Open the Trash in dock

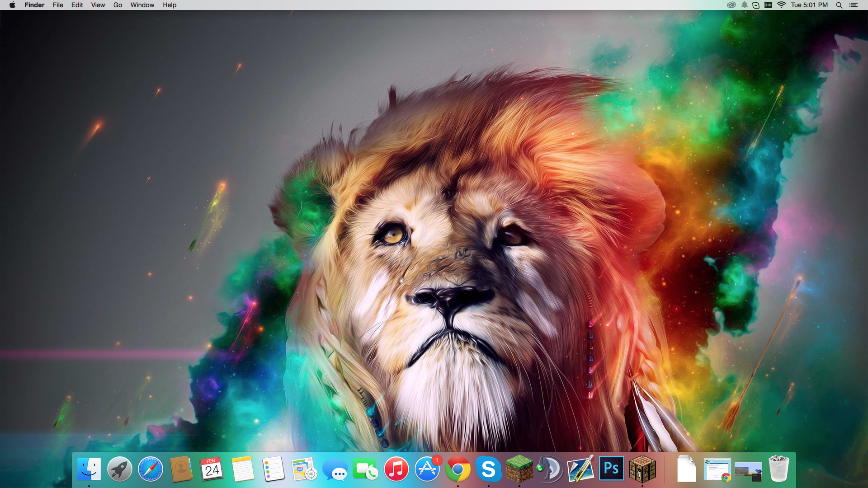coord(779,469)
